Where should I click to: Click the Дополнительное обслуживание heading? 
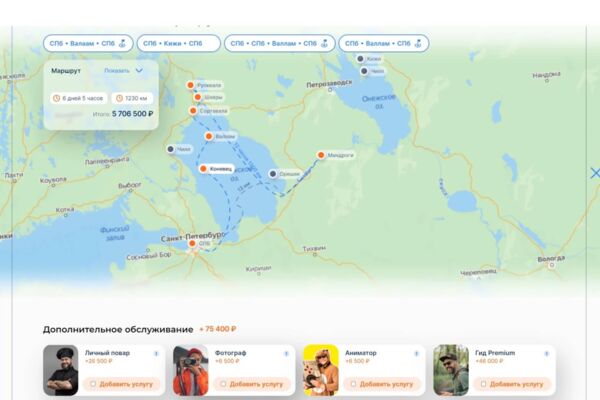(118, 330)
